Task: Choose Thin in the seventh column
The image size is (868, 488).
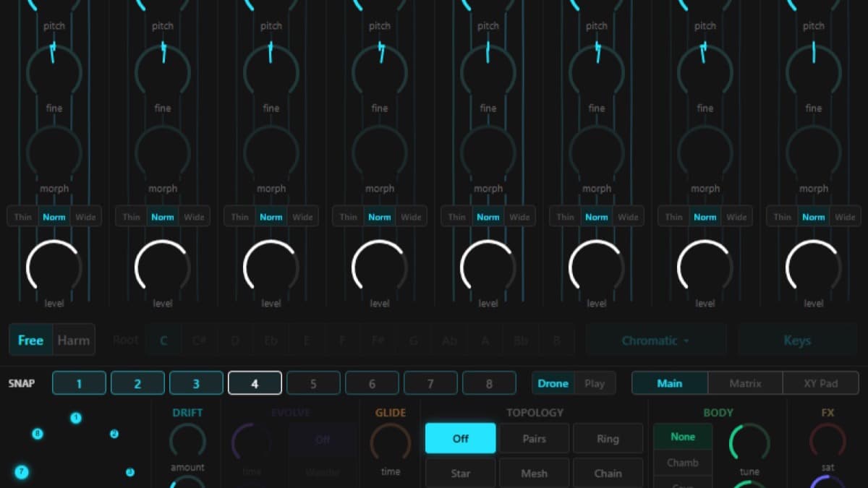Action: tap(673, 217)
